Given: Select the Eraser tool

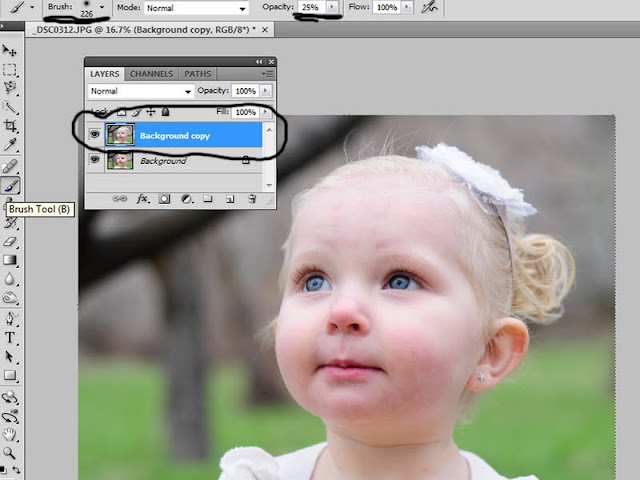Looking at the screenshot, I should tap(10, 242).
